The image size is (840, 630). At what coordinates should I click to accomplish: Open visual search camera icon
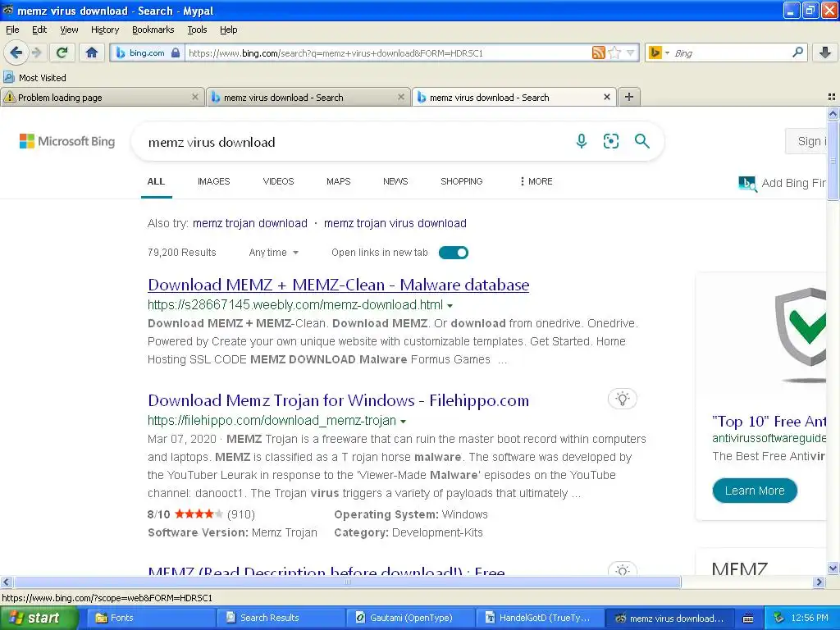(610, 141)
